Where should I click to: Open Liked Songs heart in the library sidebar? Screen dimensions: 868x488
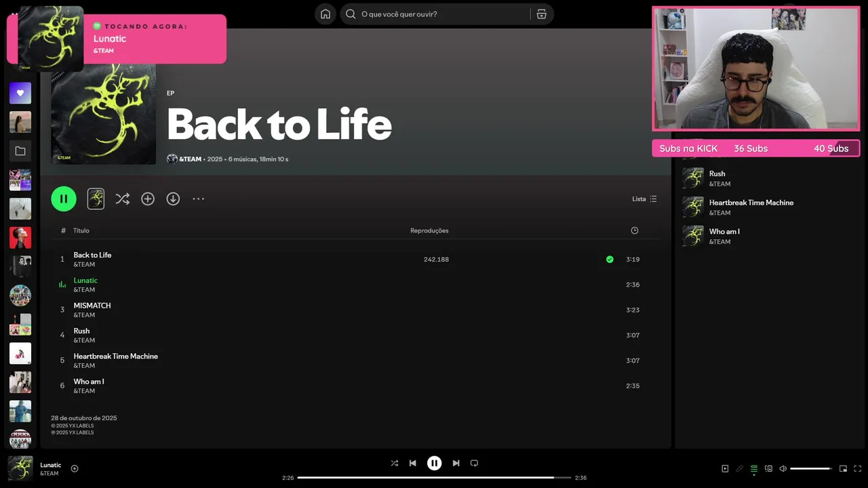[20, 93]
